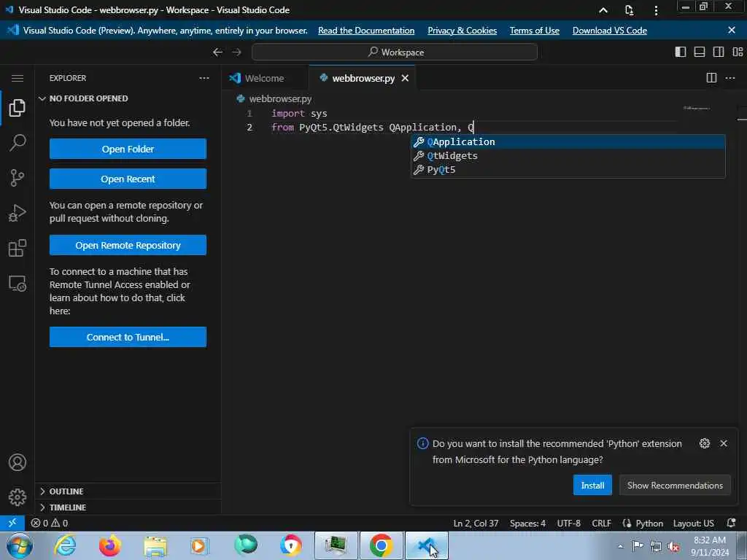Show errors and warnings count in status bar
Image resolution: width=747 pixels, height=560 pixels.
point(50,523)
